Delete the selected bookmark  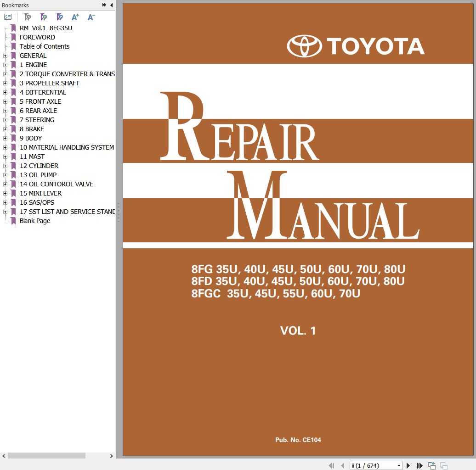[x=27, y=17]
